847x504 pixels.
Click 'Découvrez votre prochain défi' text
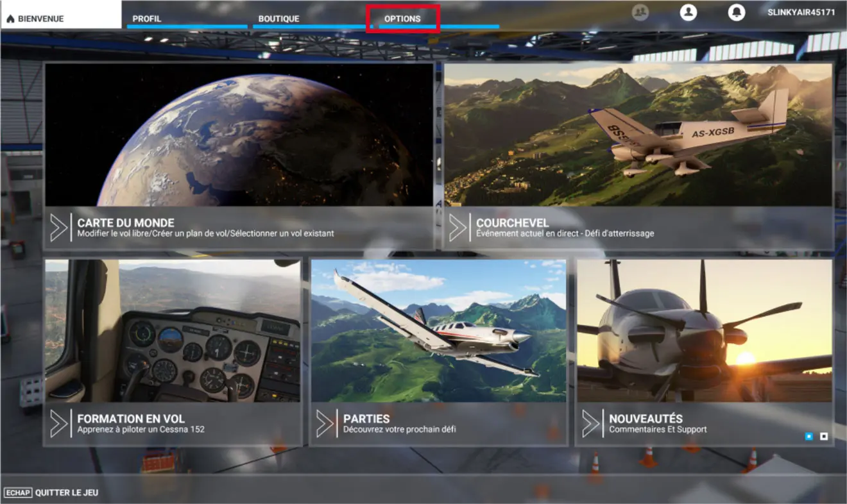400,429
